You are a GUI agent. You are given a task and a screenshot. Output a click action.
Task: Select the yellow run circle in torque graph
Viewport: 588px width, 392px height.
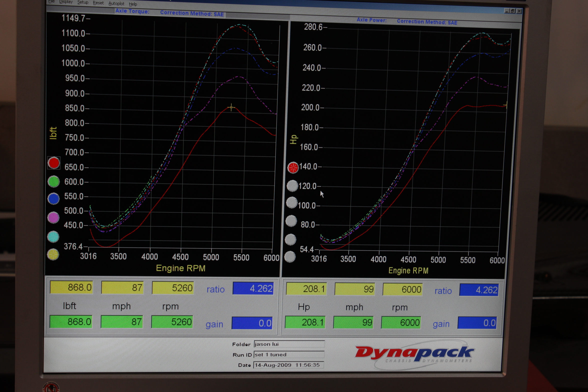[x=53, y=254]
